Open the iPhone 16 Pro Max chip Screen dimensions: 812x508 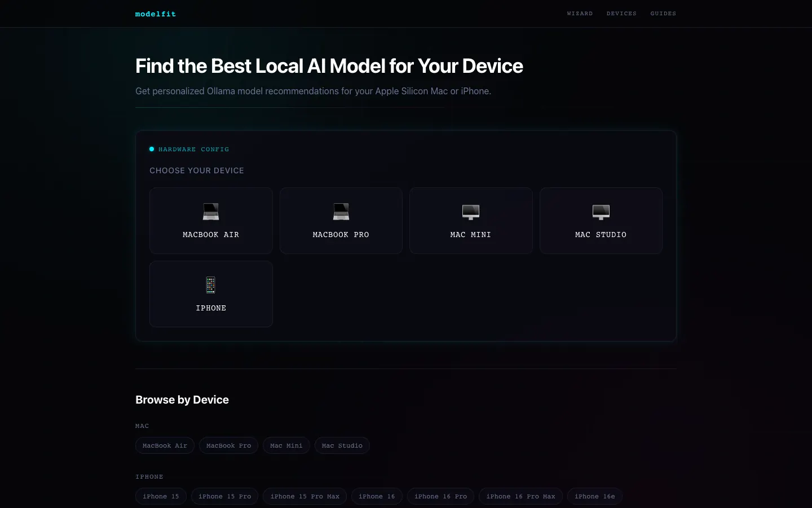click(521, 496)
